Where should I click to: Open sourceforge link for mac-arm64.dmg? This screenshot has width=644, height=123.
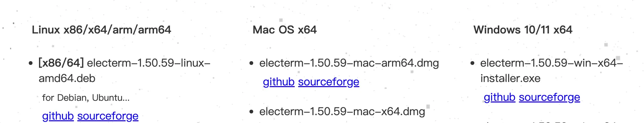329,82
